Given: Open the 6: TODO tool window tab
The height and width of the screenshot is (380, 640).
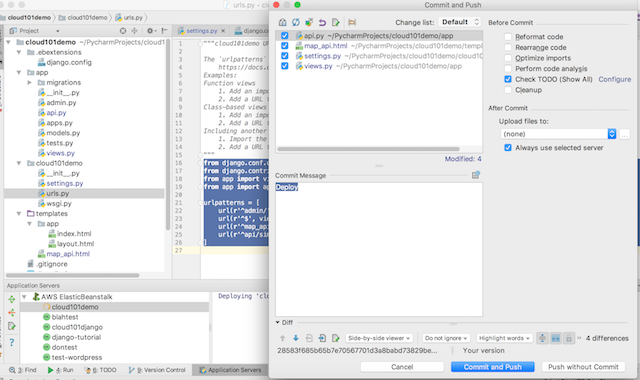Looking at the screenshot, I should (x=100, y=370).
